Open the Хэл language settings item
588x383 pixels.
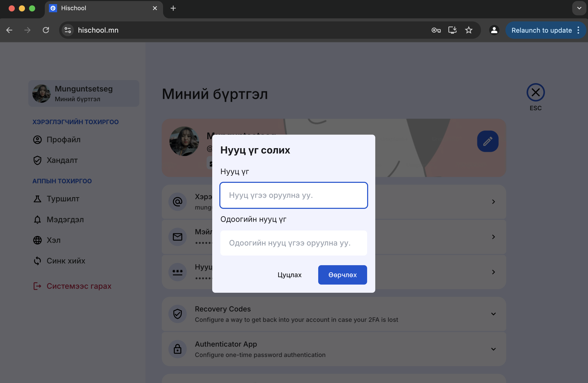pos(54,240)
